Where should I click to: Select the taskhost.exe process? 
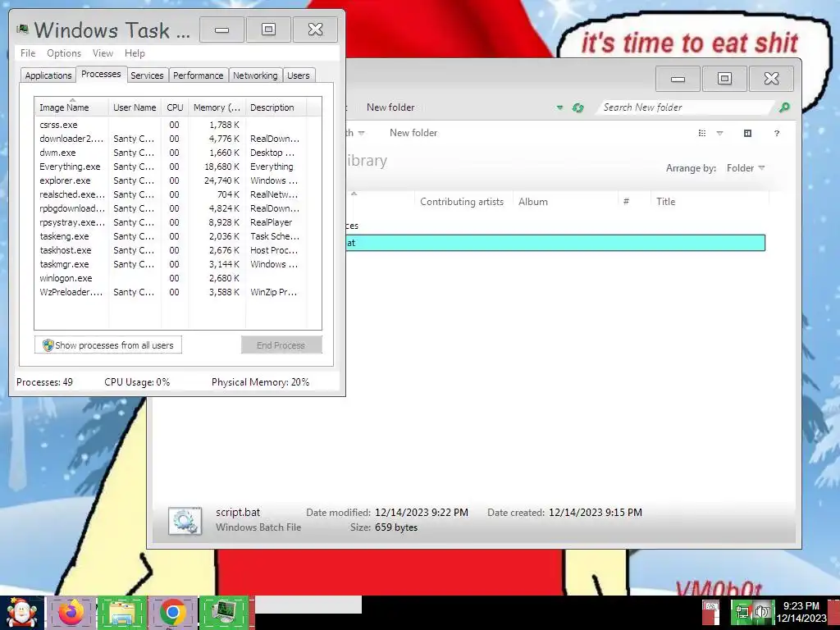[x=171, y=249]
